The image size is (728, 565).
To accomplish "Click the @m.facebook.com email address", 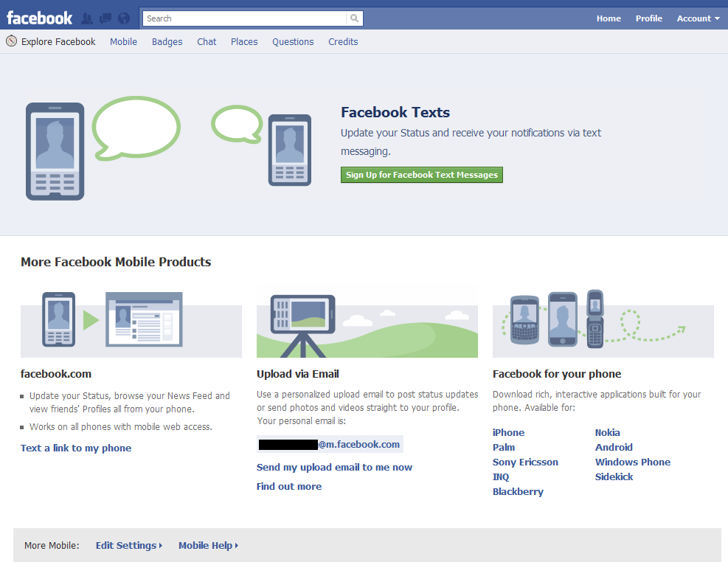I will [330, 444].
